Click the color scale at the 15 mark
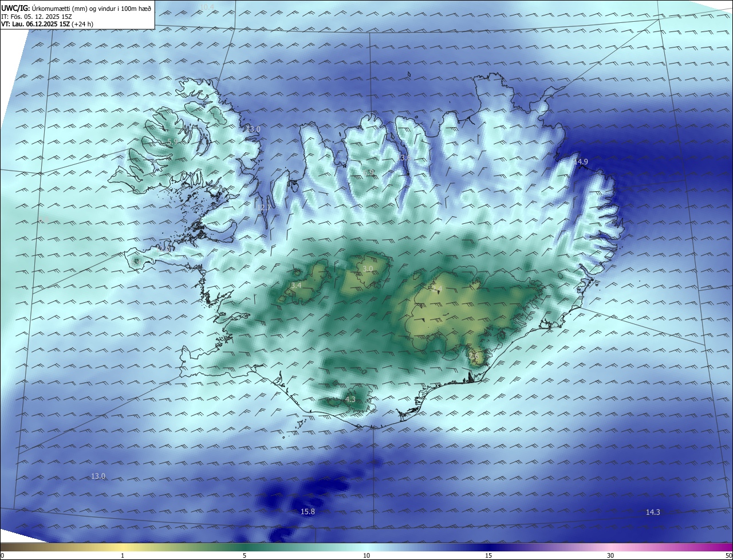Screen dimensions: 733x560 (x=488, y=555)
